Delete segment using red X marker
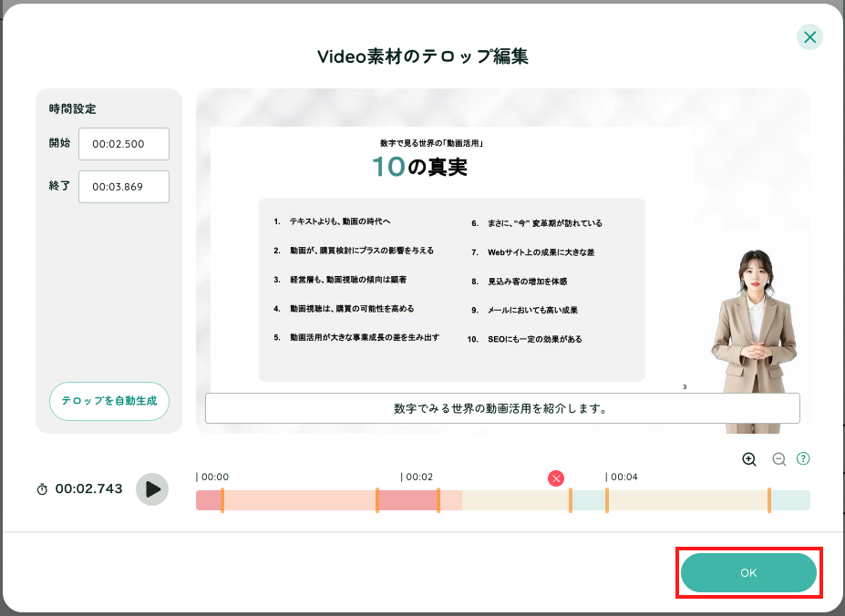Image resolution: width=845 pixels, height=616 pixels. [x=556, y=478]
